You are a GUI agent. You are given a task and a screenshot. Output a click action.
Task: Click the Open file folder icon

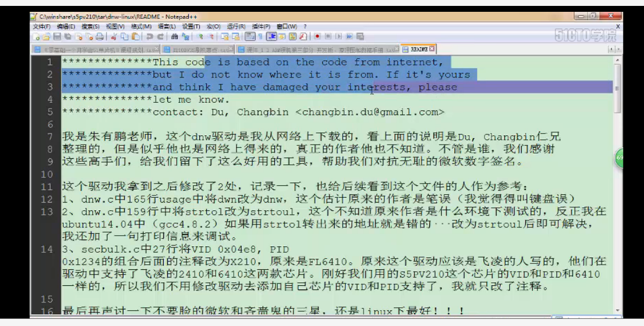(46, 37)
